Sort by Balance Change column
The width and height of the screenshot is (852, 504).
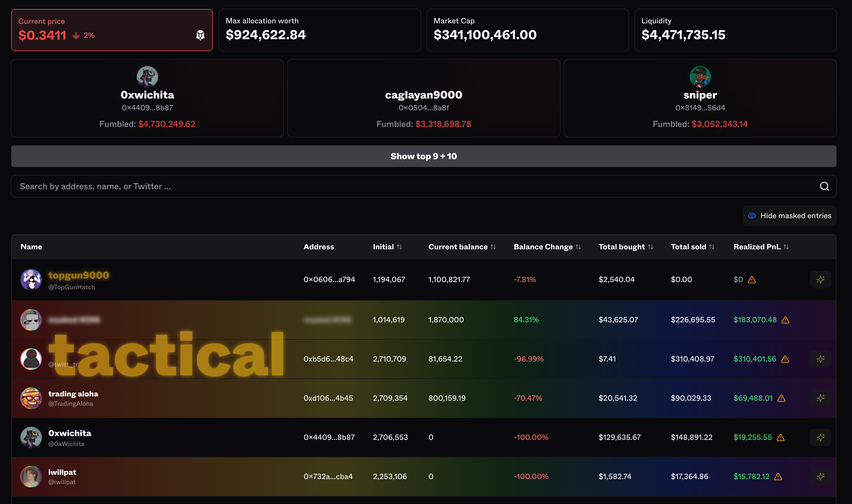click(x=578, y=247)
